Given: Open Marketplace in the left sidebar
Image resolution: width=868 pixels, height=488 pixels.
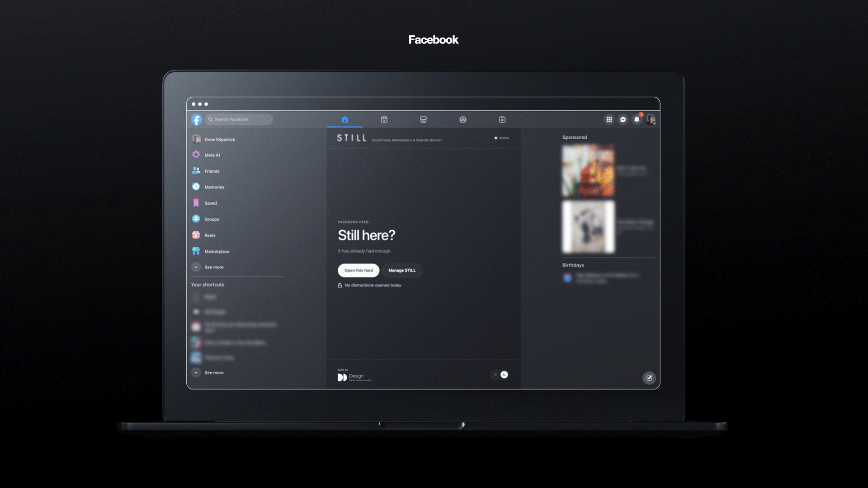Looking at the screenshot, I should tap(211, 251).
